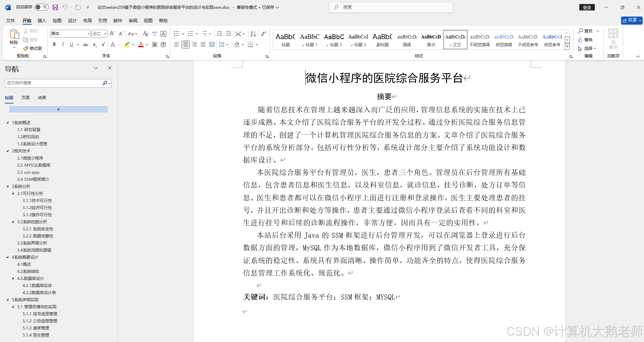Apply yellow text highlight color
This screenshot has width=644, height=342.
click(x=127, y=45)
